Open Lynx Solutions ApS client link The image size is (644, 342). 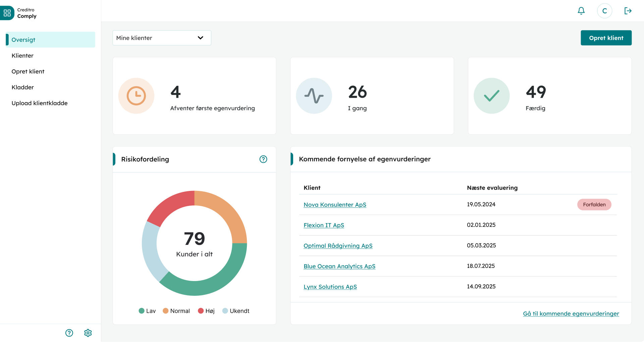330,287
